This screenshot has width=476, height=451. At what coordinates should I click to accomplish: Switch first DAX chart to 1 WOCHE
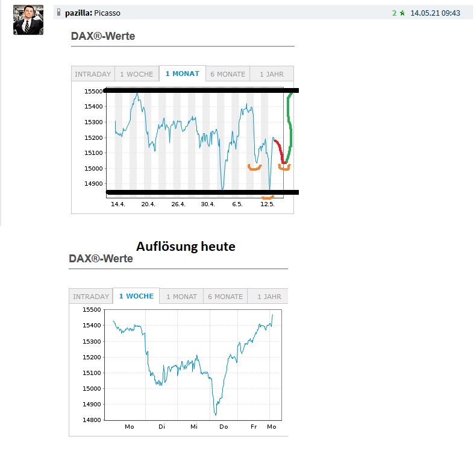[x=137, y=74]
